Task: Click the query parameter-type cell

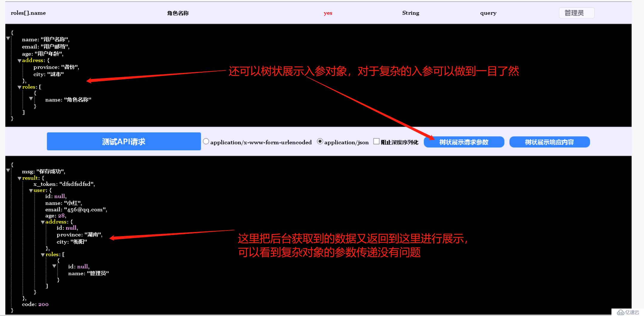Action: click(488, 13)
